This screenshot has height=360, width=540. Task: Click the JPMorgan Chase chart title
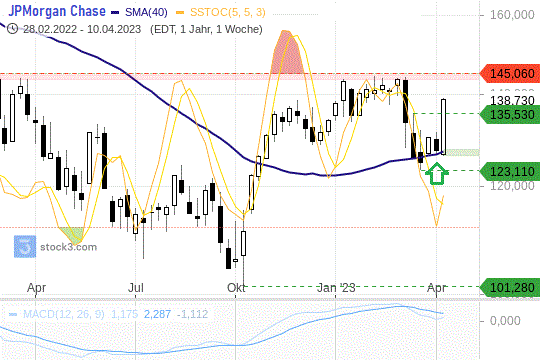(x=57, y=11)
